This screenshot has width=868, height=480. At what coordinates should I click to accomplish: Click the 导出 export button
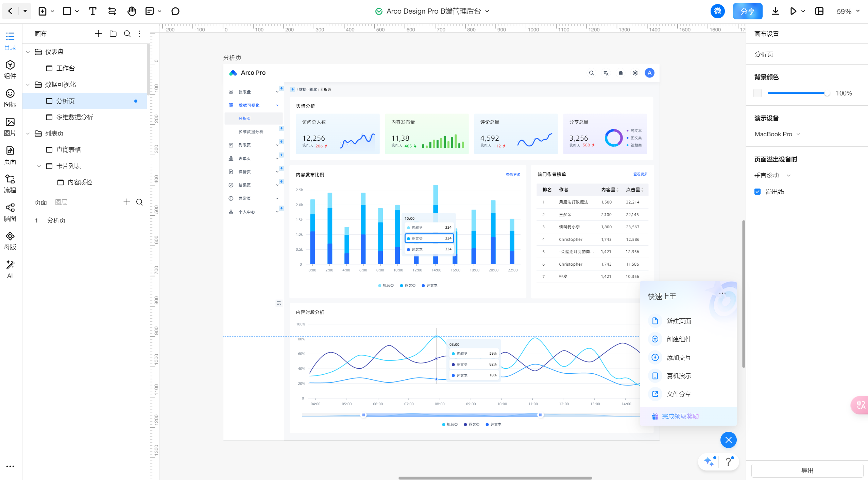pyautogui.click(x=807, y=470)
